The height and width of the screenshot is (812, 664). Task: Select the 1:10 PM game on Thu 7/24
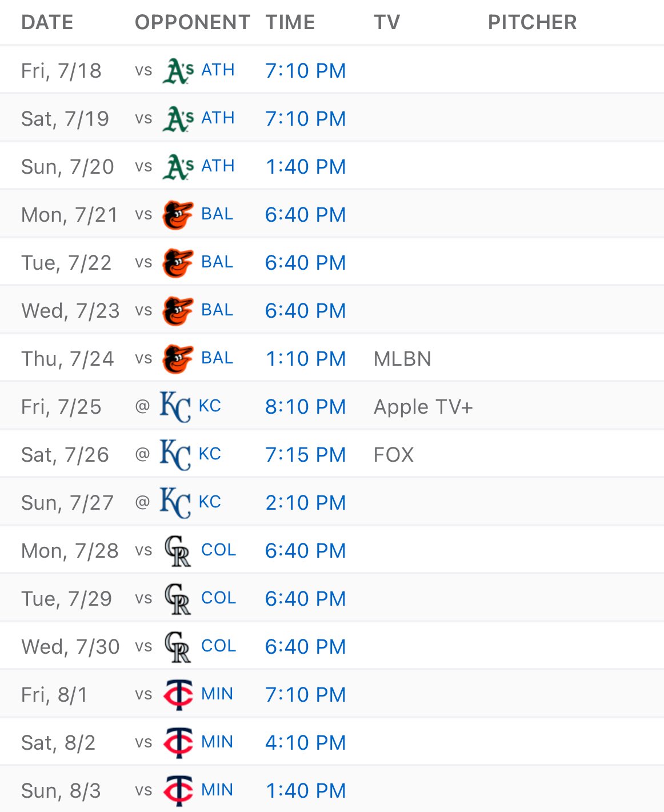(306, 359)
